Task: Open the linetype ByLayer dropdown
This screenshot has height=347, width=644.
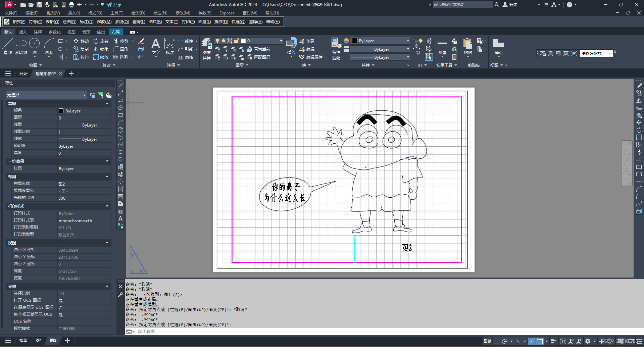Action: point(380,57)
